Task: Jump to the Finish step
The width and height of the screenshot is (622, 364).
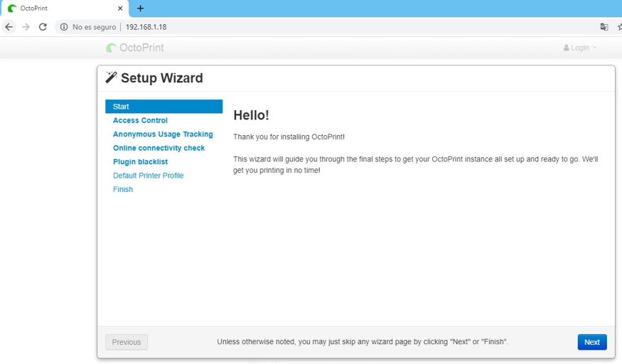Action: [123, 190]
